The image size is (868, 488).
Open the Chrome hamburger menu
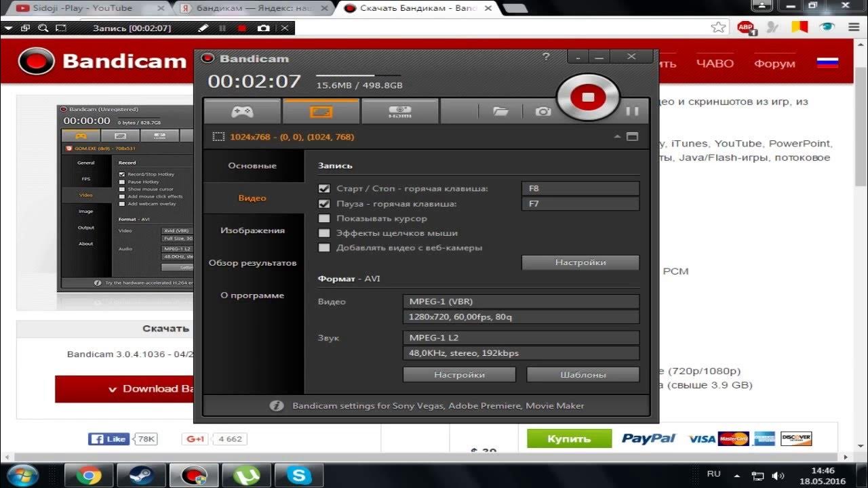[x=852, y=28]
